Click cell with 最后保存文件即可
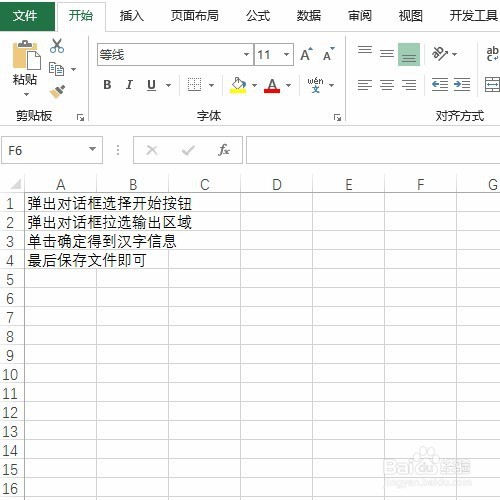Screen dimensions: 500x500 61,260
